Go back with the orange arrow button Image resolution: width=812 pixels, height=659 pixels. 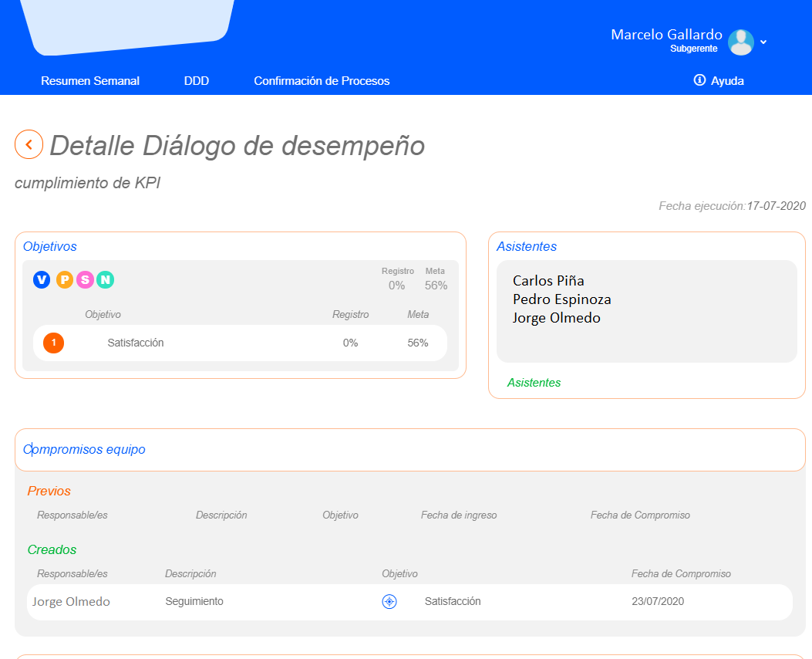29,144
